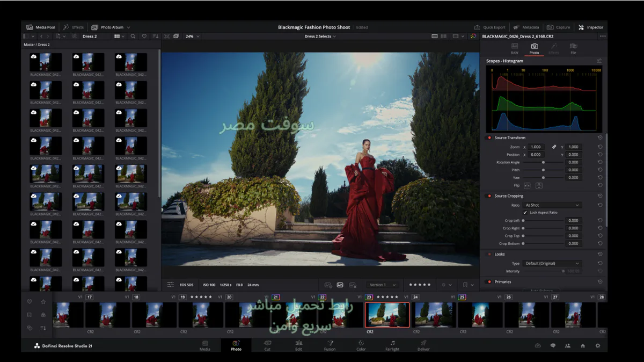Click the sort order icon in media pool toolbar

click(156, 37)
